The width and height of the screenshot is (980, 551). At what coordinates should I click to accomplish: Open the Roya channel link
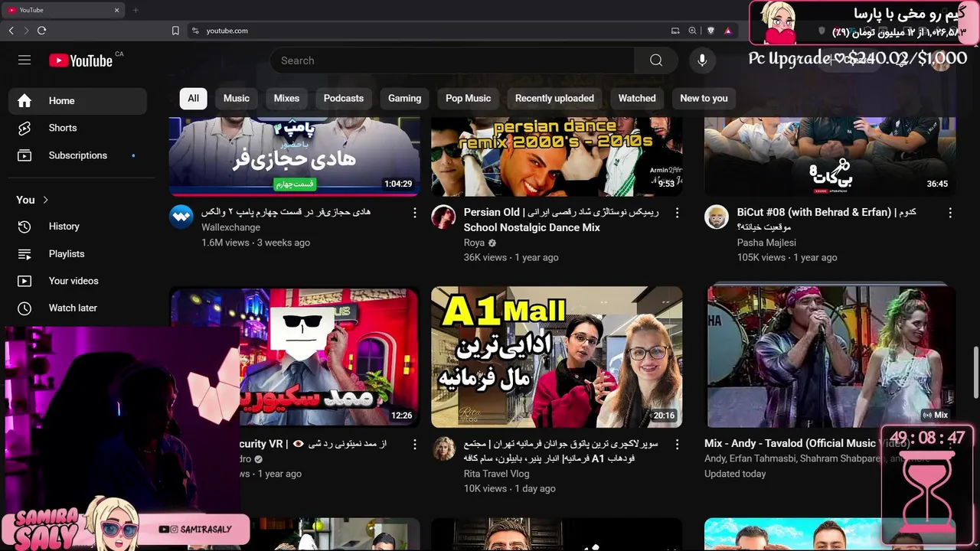coord(474,243)
